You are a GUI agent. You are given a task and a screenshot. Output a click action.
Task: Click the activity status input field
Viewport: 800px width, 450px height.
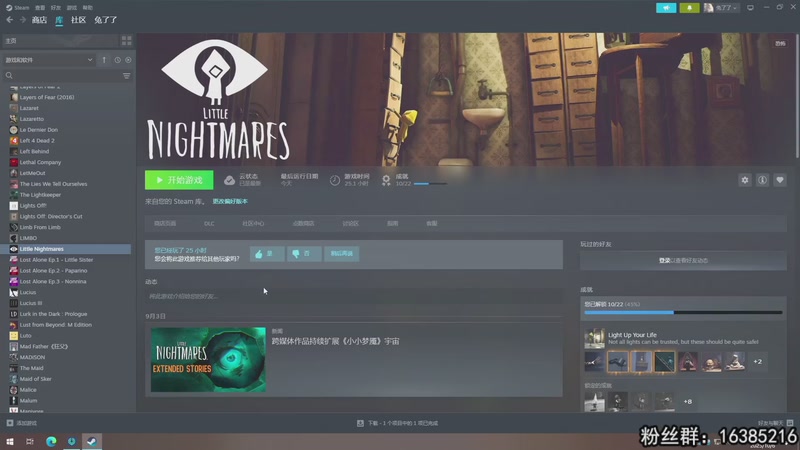click(x=354, y=296)
